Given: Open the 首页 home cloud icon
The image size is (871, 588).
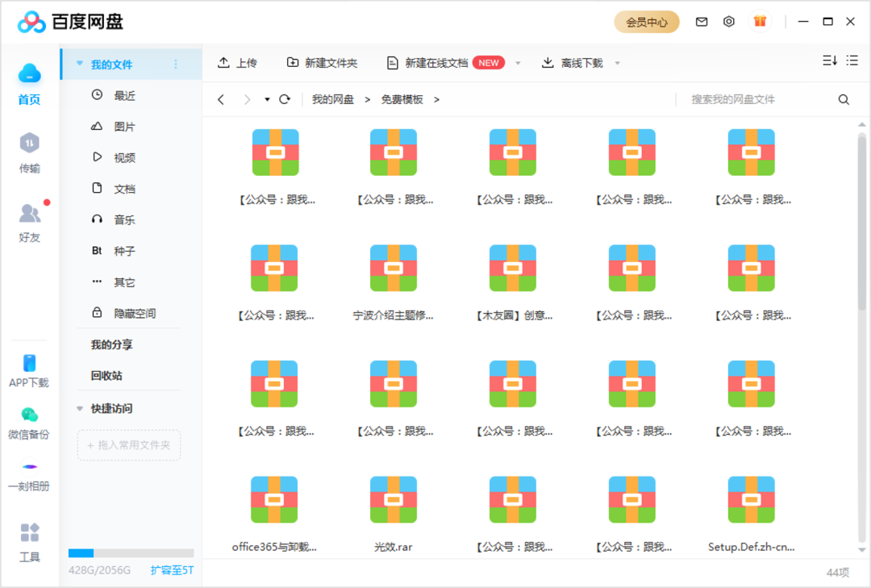Looking at the screenshot, I should pyautogui.click(x=30, y=74).
